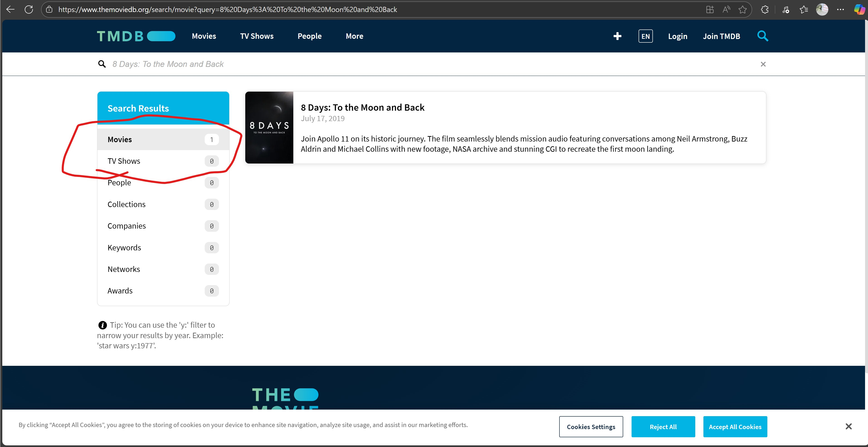Select the People category in Search Results

click(x=119, y=183)
